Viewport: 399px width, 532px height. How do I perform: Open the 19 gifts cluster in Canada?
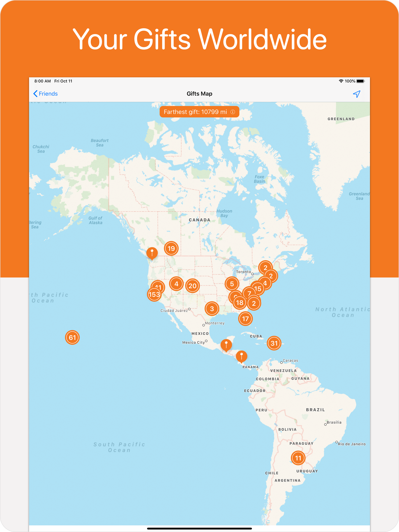pos(171,248)
